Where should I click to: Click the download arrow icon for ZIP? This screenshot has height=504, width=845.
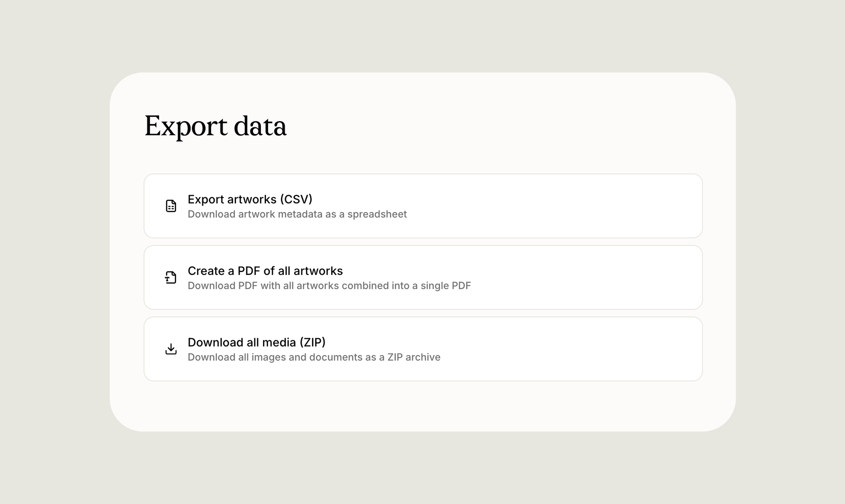(x=171, y=349)
